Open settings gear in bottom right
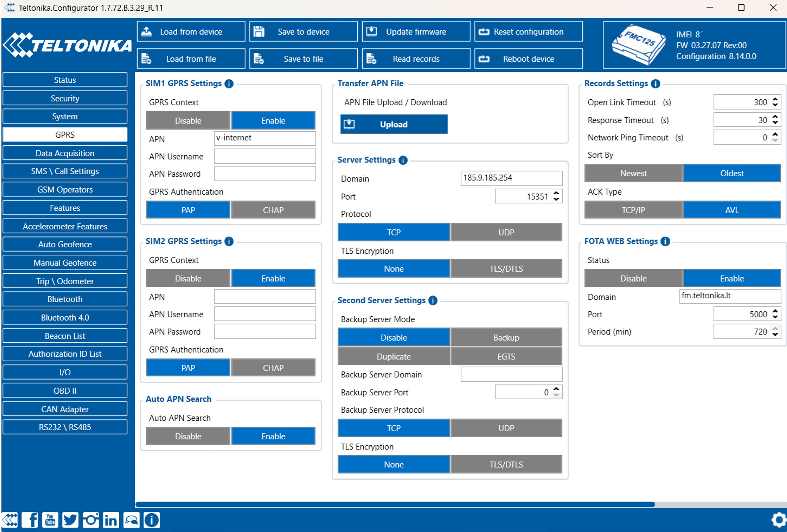Viewport: 787px width, 532px height. click(x=779, y=520)
